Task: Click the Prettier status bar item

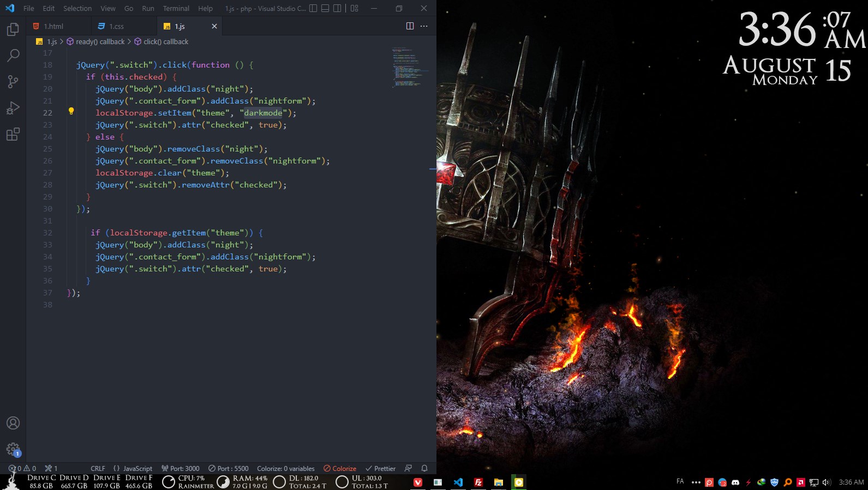Action: pos(380,468)
